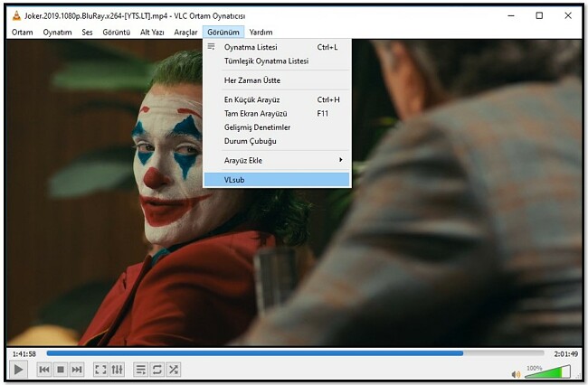Screen dimensions: 588x385
Task: Toggle the playlist view icon
Action: click(141, 370)
